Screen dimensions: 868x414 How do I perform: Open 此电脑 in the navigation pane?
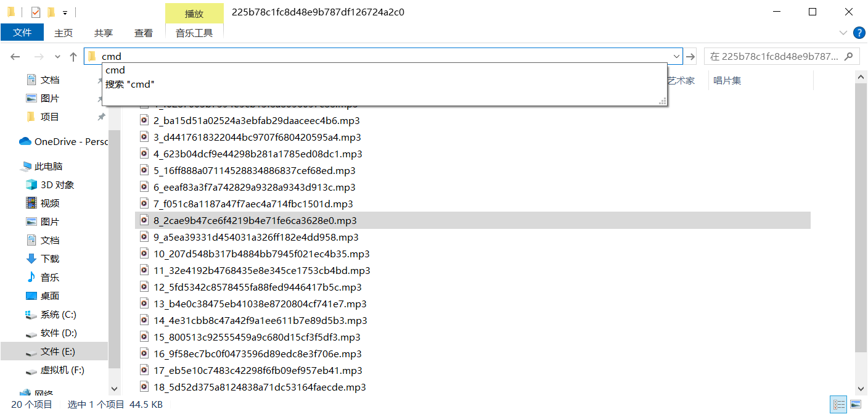(49, 166)
